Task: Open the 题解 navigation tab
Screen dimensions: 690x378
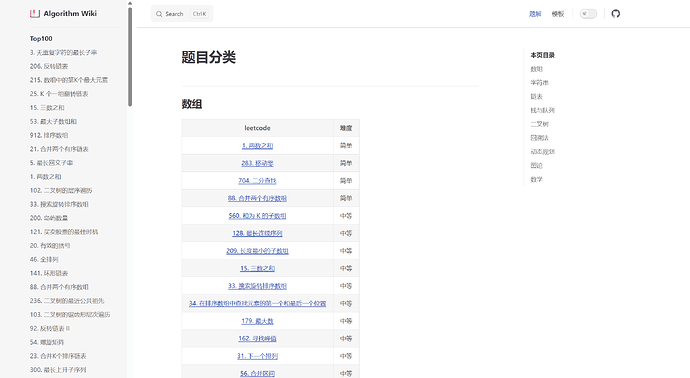Action: pos(535,14)
